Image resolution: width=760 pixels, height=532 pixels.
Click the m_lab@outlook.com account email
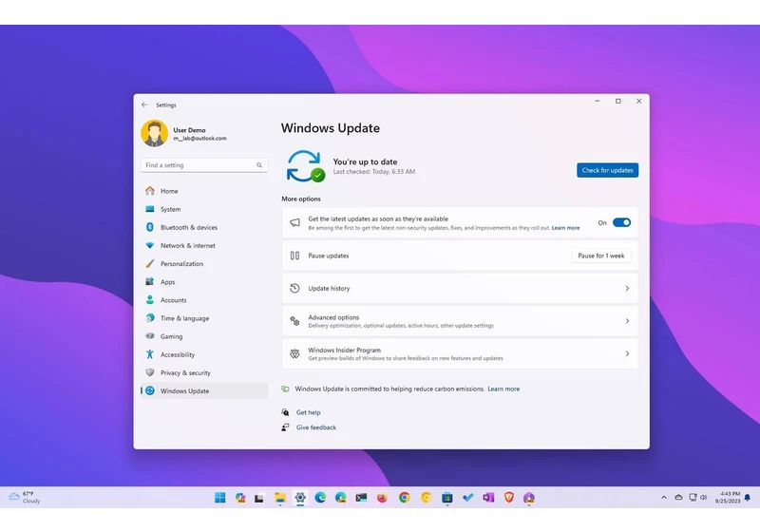199,138
